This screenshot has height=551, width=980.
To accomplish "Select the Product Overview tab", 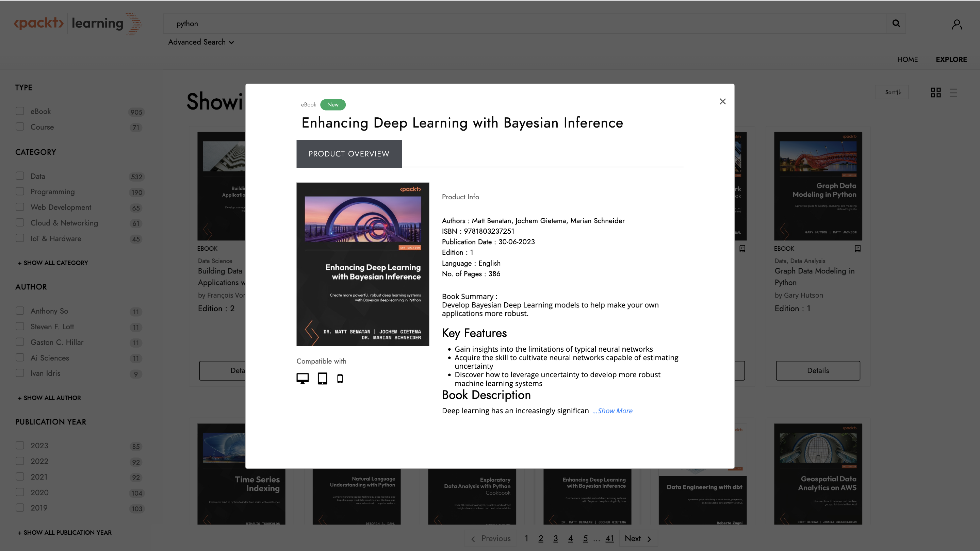I will pos(349,154).
